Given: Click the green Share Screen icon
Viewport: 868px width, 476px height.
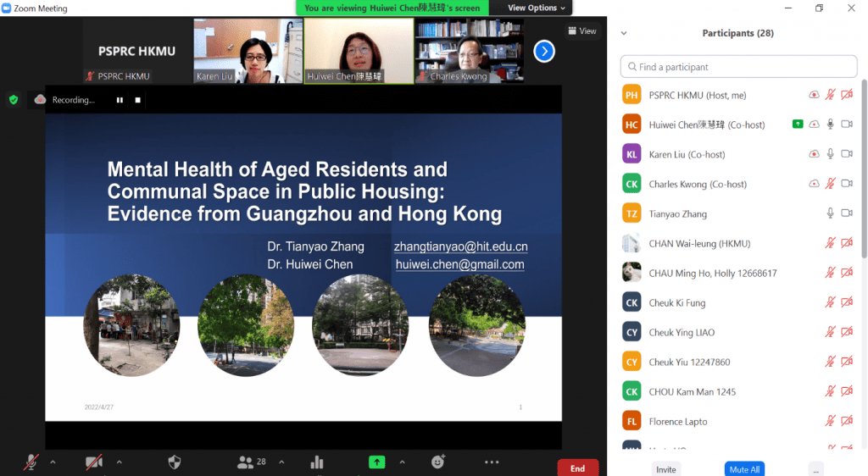Looking at the screenshot, I should (377, 462).
